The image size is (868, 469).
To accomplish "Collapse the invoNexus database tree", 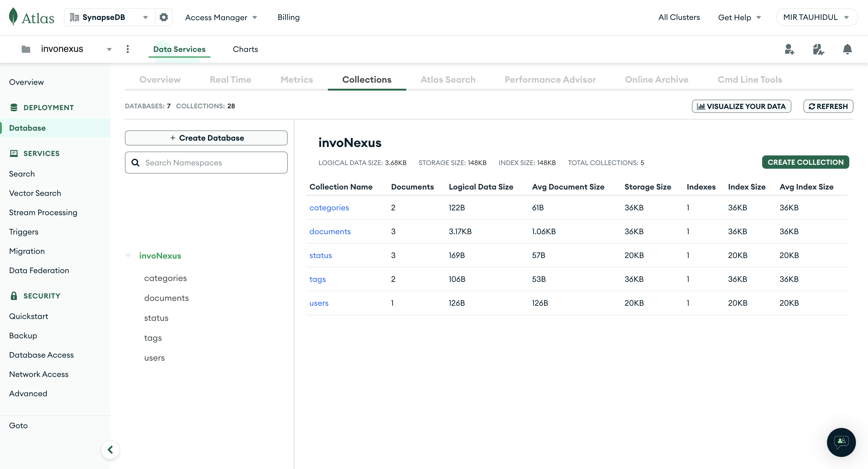I will (x=128, y=256).
